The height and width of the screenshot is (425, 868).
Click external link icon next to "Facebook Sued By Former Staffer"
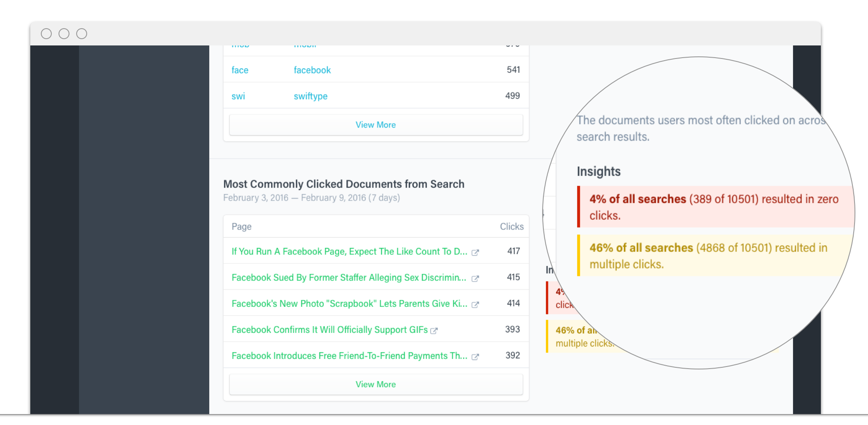click(x=475, y=279)
